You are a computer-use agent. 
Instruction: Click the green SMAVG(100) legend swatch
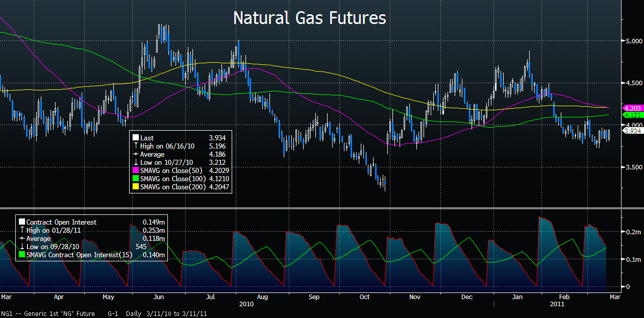(135, 179)
